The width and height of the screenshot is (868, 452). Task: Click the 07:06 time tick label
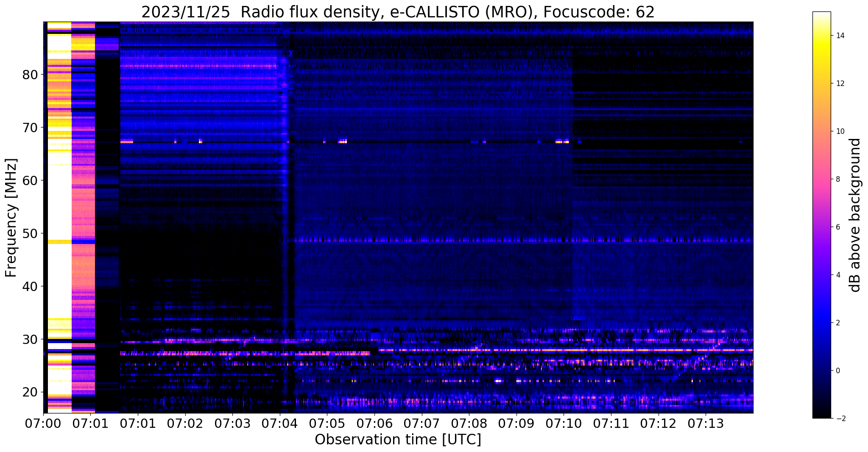click(x=374, y=423)
